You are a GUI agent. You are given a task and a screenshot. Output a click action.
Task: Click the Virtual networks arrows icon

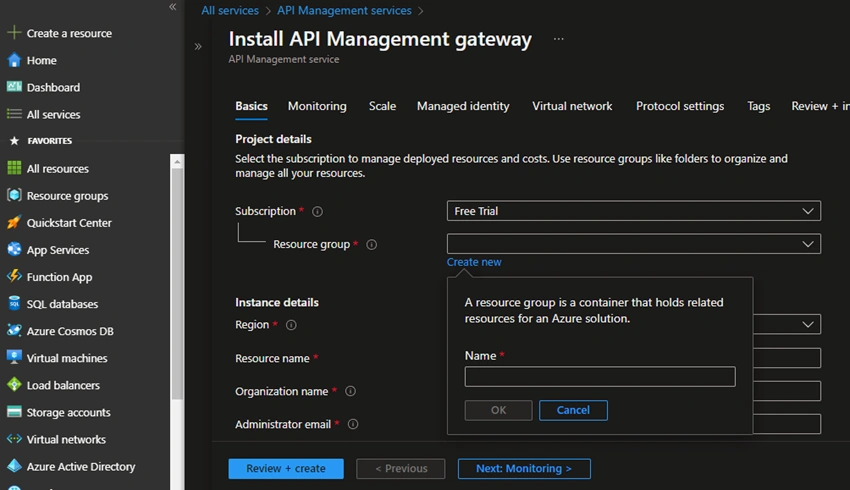14,439
